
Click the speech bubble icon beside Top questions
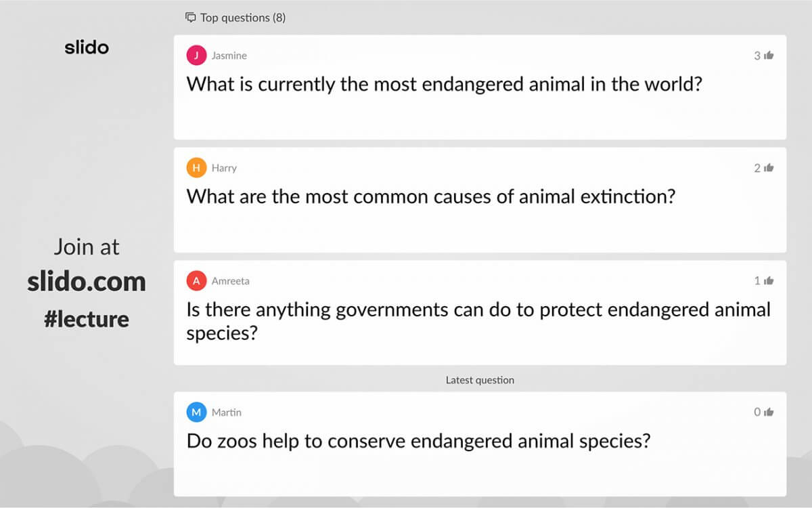tap(190, 18)
